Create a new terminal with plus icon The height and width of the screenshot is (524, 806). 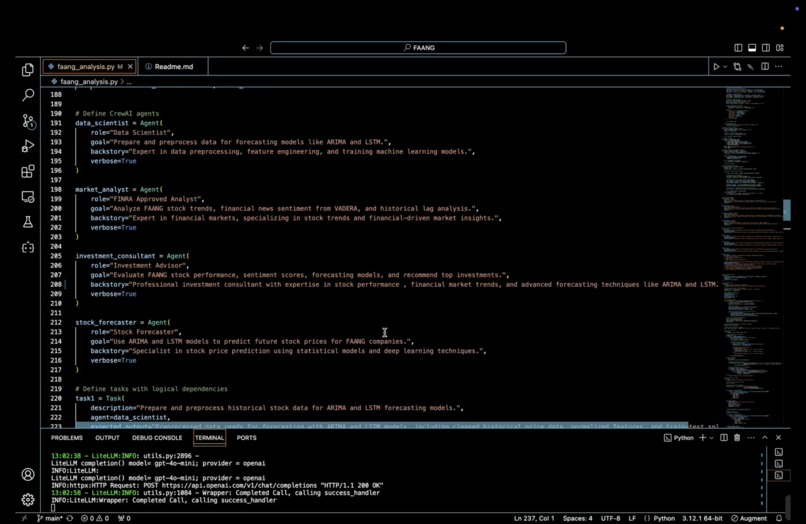[703, 438]
